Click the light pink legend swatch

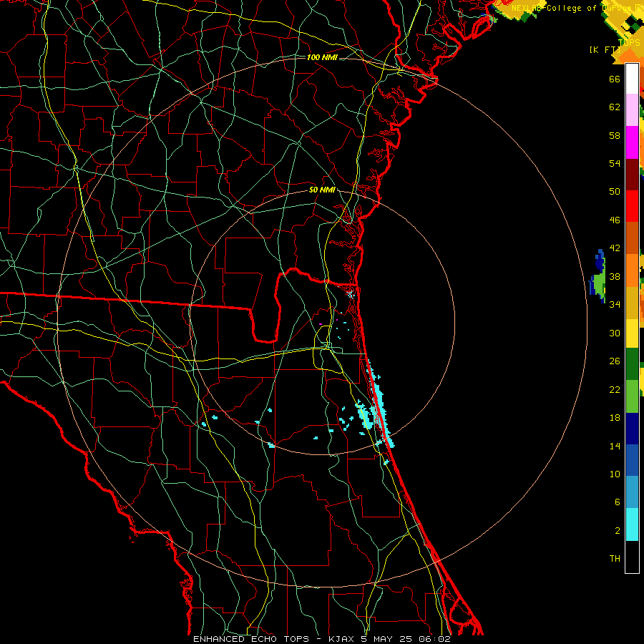(x=632, y=110)
